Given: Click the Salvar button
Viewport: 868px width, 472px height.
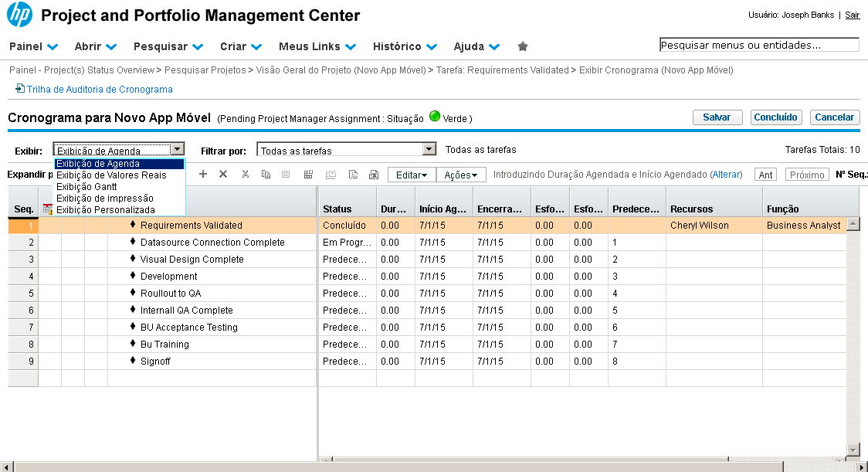Looking at the screenshot, I should click(x=717, y=117).
